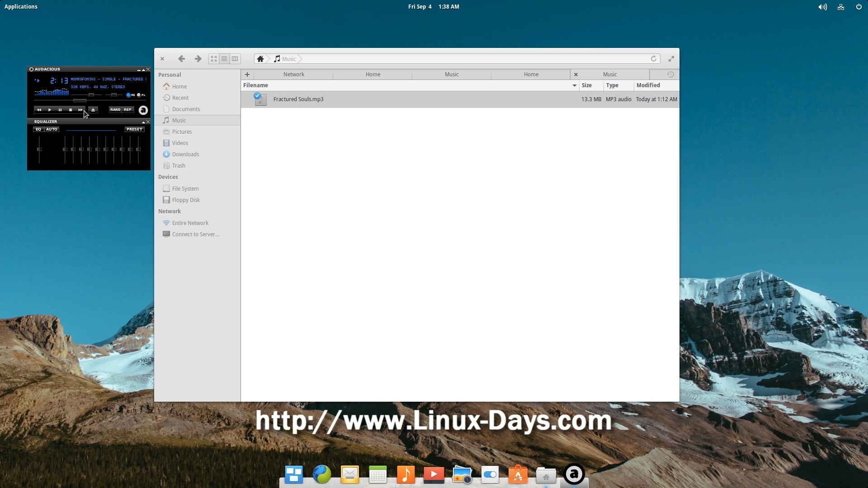Click the reload icon in path bar

(653, 59)
